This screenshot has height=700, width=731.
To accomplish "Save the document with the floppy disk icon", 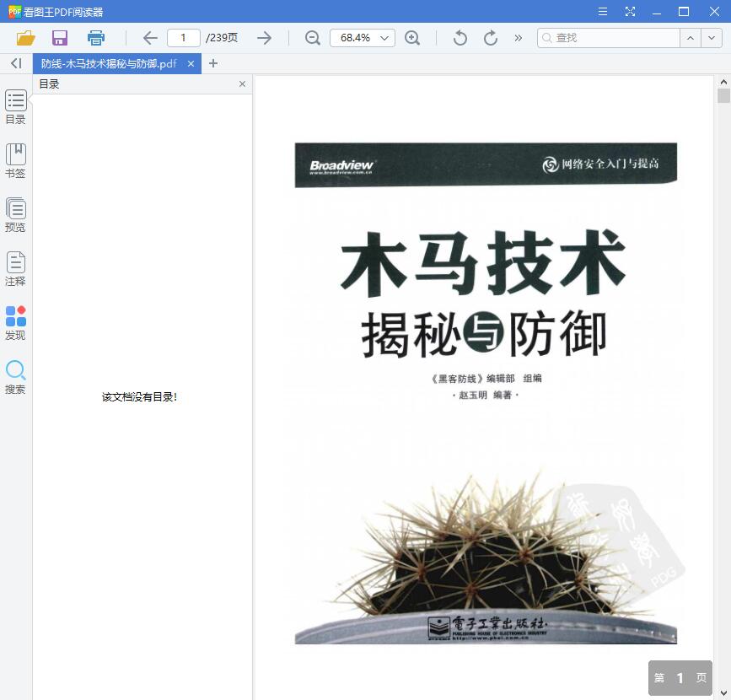I will click(60, 38).
